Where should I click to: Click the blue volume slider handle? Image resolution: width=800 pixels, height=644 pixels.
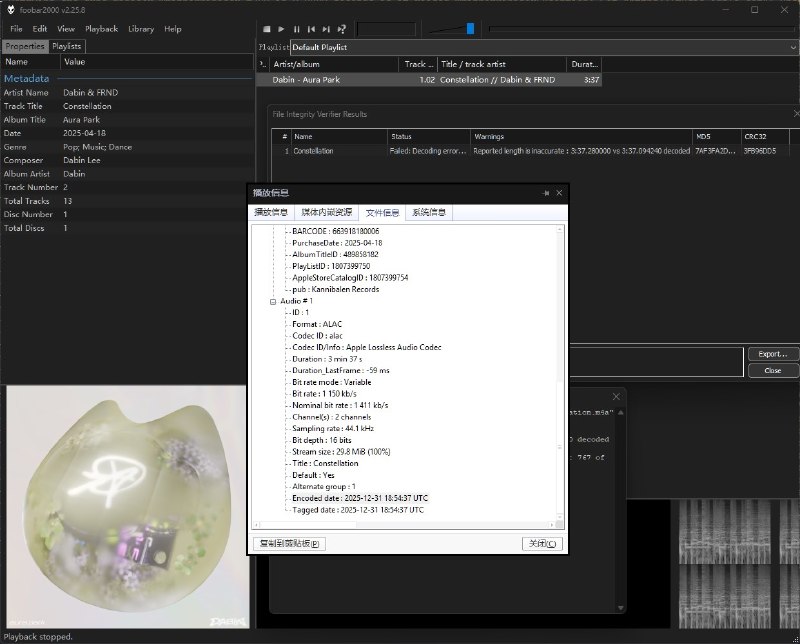pos(470,29)
